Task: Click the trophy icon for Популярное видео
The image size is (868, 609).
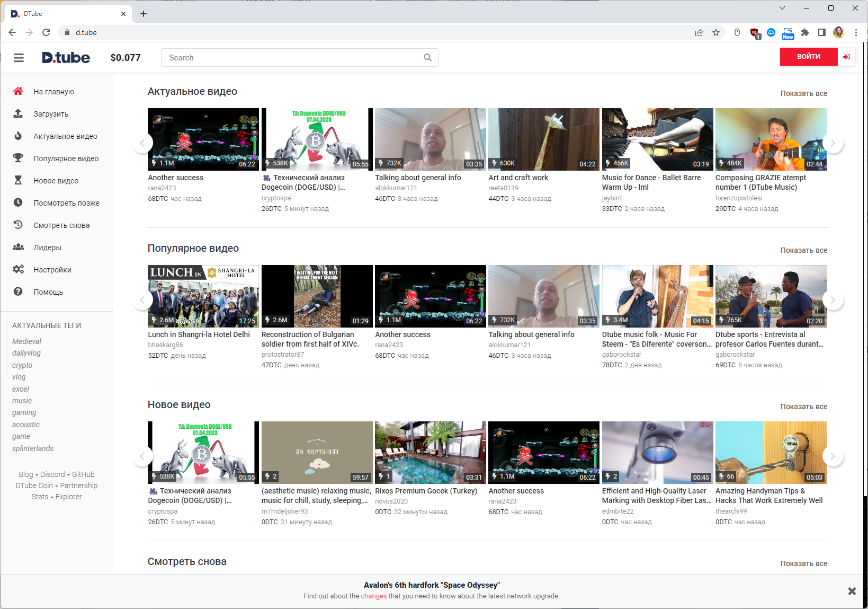Action: click(18, 158)
